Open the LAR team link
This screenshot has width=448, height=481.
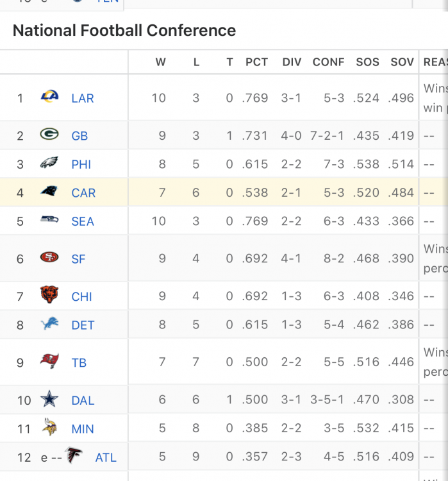coord(83,98)
